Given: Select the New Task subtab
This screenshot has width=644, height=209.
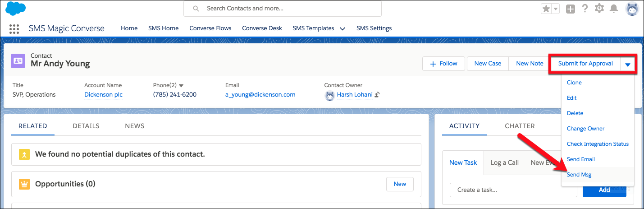Looking at the screenshot, I should pyautogui.click(x=463, y=163).
